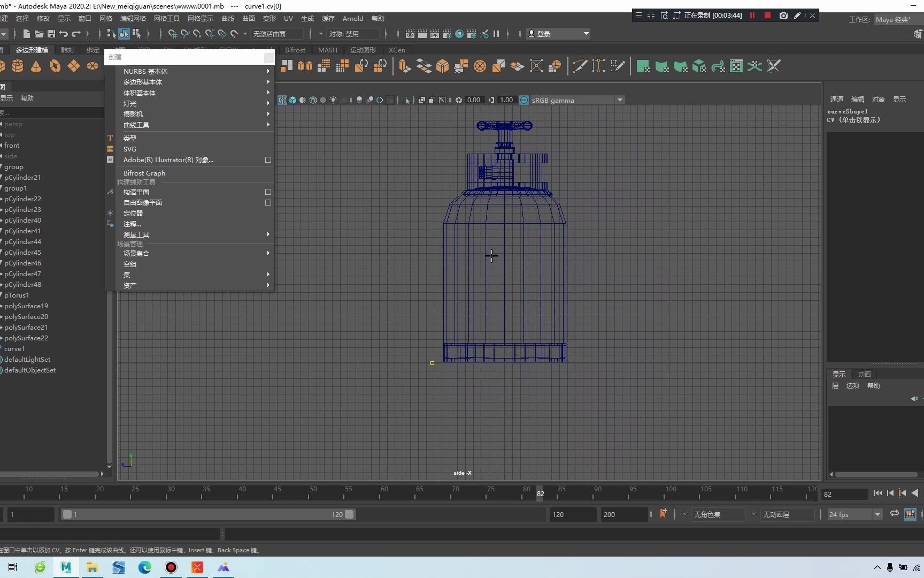Click the Open Scene folder icon
Viewport: 924px width, 578px height.
(39, 34)
